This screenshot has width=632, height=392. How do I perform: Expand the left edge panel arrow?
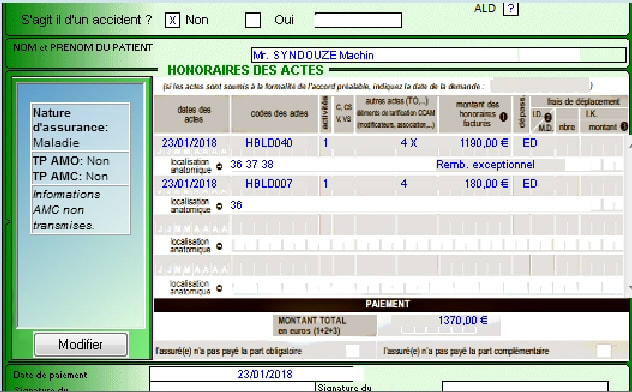pyautogui.click(x=8, y=222)
